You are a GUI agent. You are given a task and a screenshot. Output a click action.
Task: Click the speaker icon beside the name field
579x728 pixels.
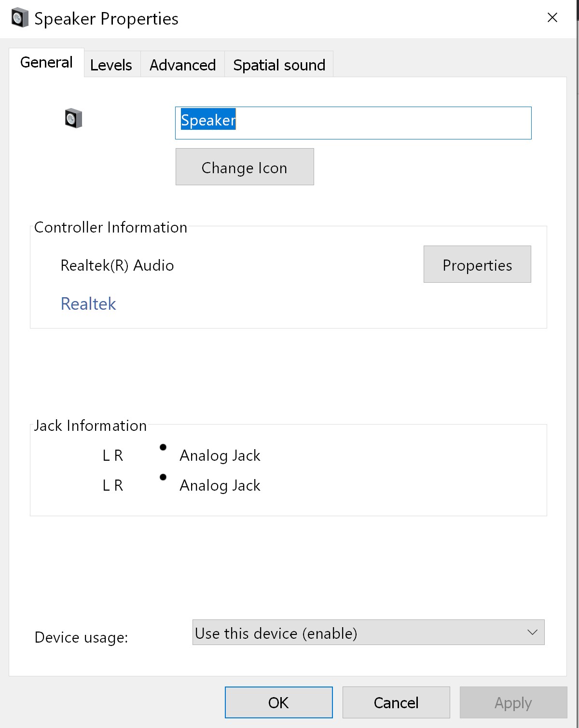pyautogui.click(x=72, y=119)
